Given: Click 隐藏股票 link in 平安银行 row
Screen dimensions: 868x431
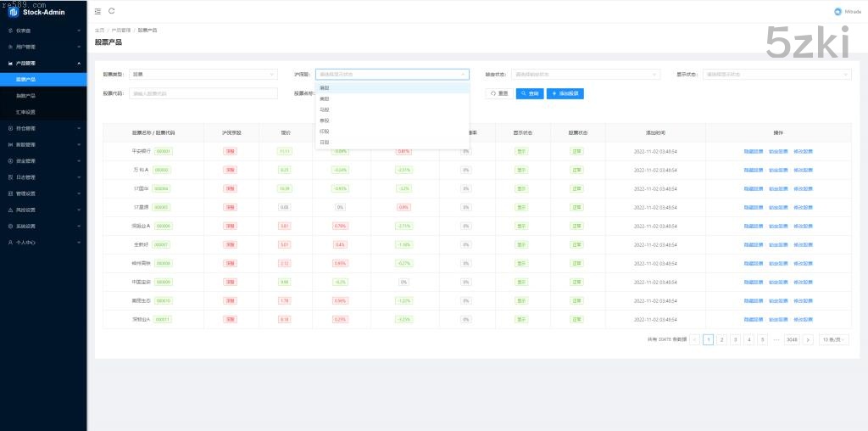Looking at the screenshot, I should 753,151.
